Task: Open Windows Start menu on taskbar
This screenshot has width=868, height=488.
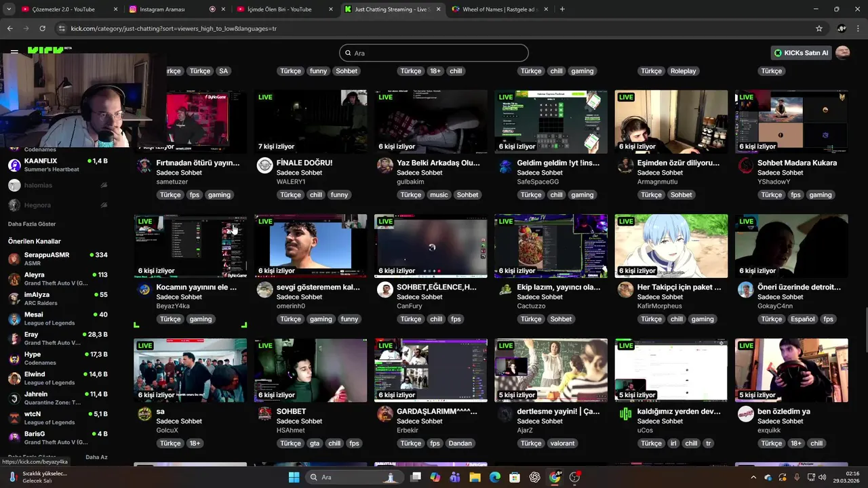Action: [x=294, y=477]
